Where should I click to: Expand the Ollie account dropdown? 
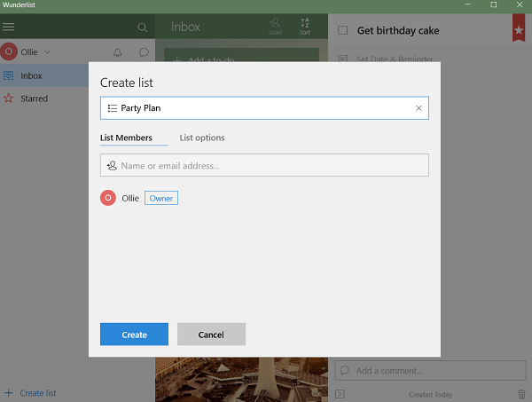click(x=47, y=52)
